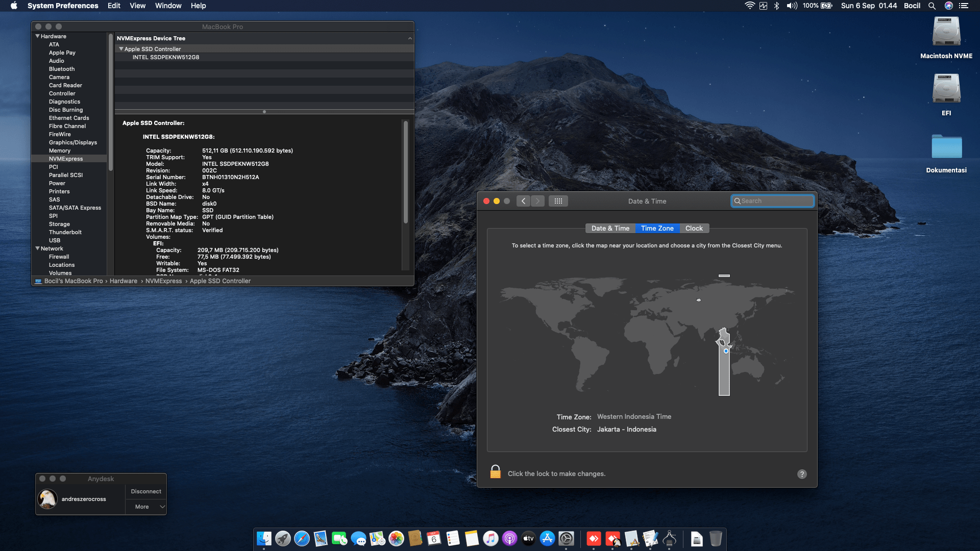Select USB in the hardware sidebar

55,240
